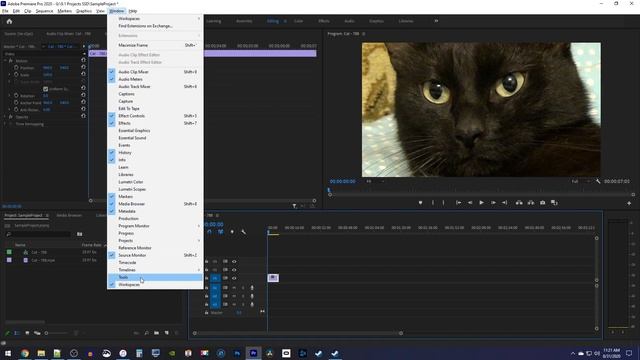Click Go to Out point button
640x360 pixels.
504,202
